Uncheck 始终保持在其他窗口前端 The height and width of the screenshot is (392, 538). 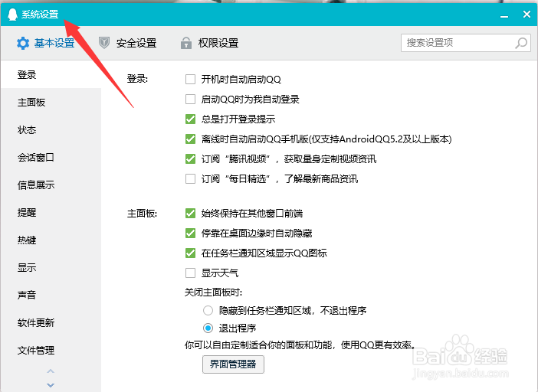(190, 214)
